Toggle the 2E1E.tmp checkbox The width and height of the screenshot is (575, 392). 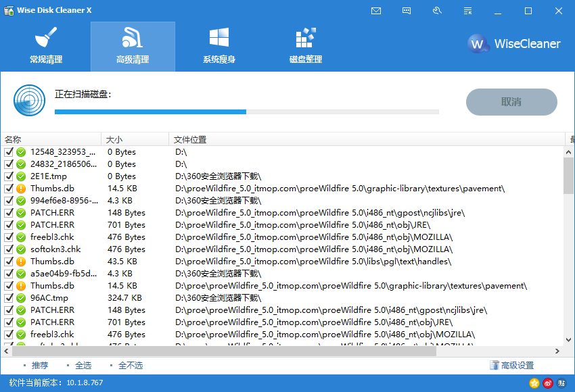9,176
